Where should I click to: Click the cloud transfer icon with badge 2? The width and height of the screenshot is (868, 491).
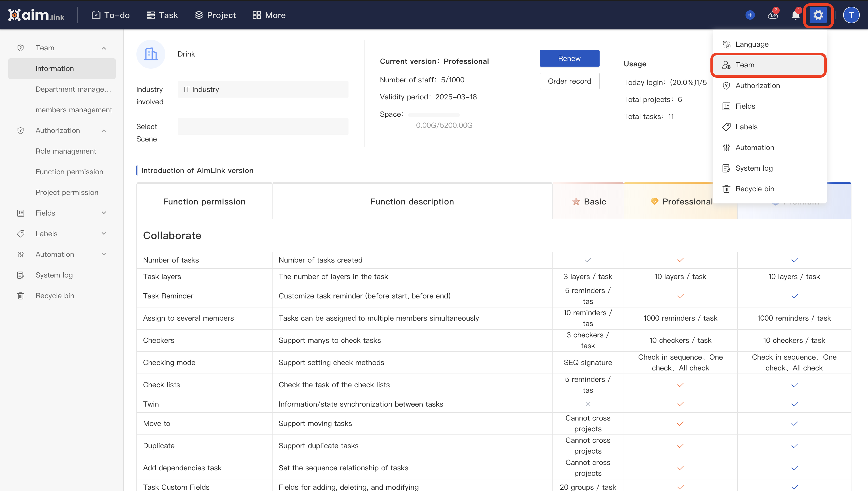pyautogui.click(x=773, y=15)
